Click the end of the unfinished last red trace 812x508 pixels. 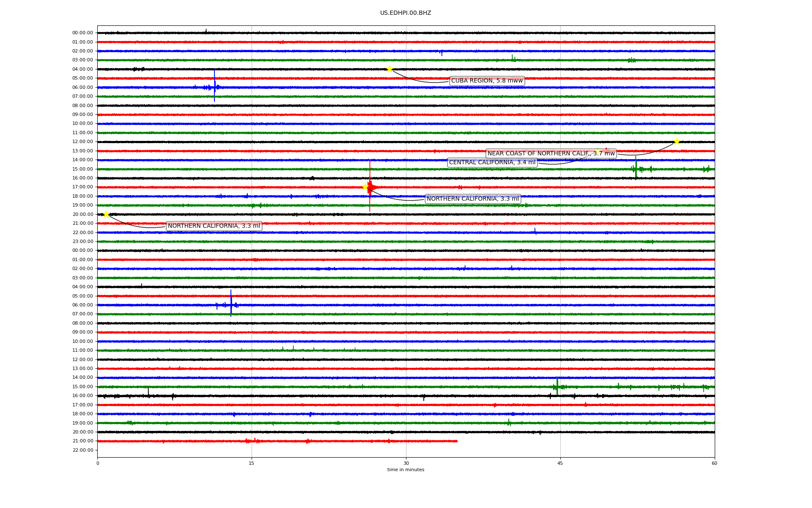click(x=457, y=441)
